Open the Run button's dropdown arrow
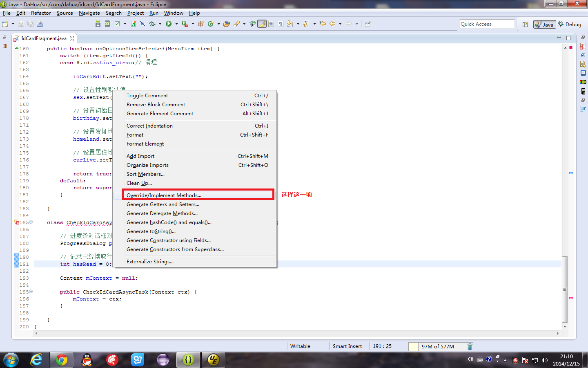588x368 pixels. coord(176,24)
